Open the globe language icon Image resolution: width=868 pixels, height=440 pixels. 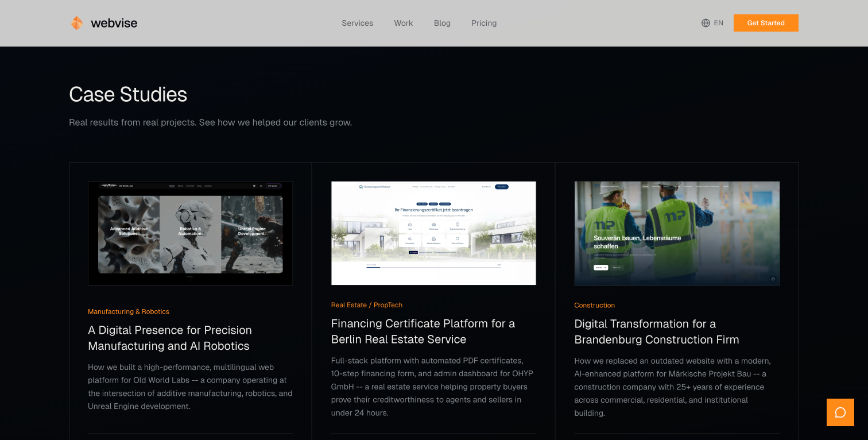coord(705,23)
